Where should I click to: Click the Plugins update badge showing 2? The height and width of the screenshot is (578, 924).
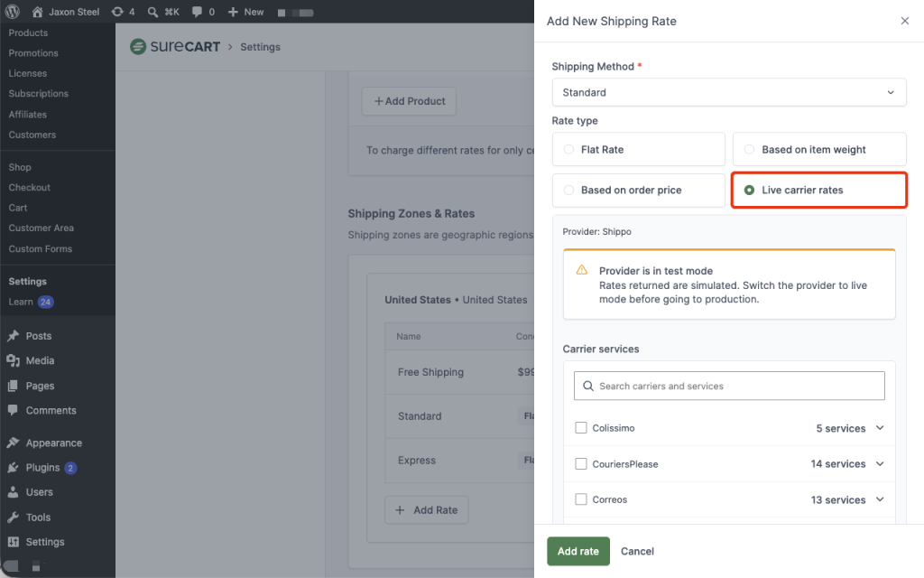click(70, 468)
